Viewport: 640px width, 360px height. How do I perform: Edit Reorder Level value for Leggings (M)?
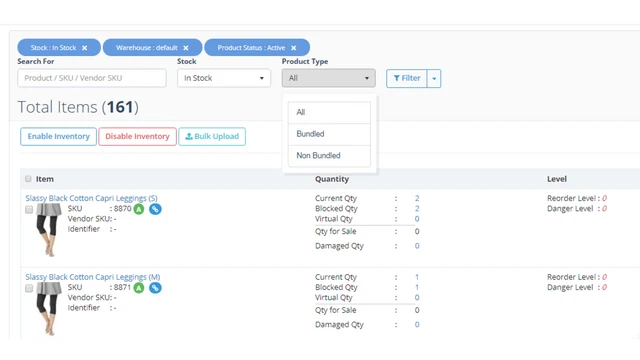(604, 277)
